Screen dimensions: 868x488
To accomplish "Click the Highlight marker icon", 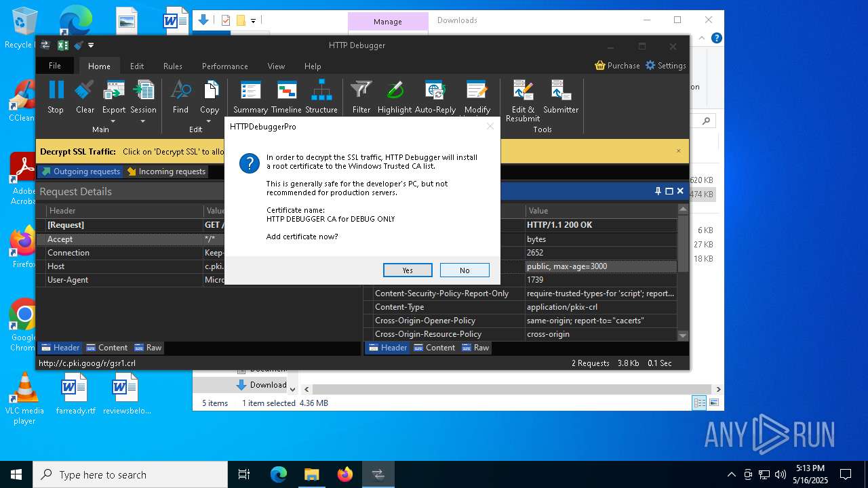I will pos(395,89).
